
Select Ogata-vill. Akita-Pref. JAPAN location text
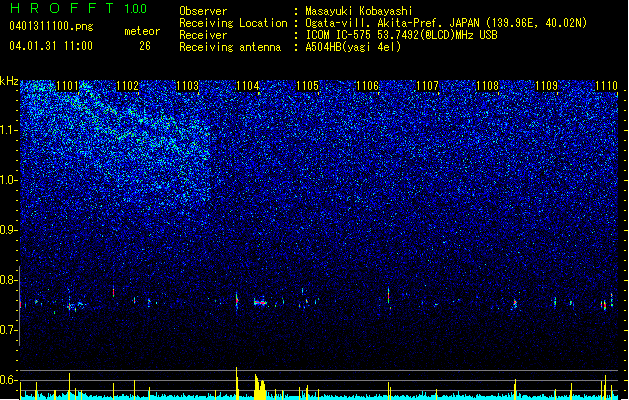[446, 23]
